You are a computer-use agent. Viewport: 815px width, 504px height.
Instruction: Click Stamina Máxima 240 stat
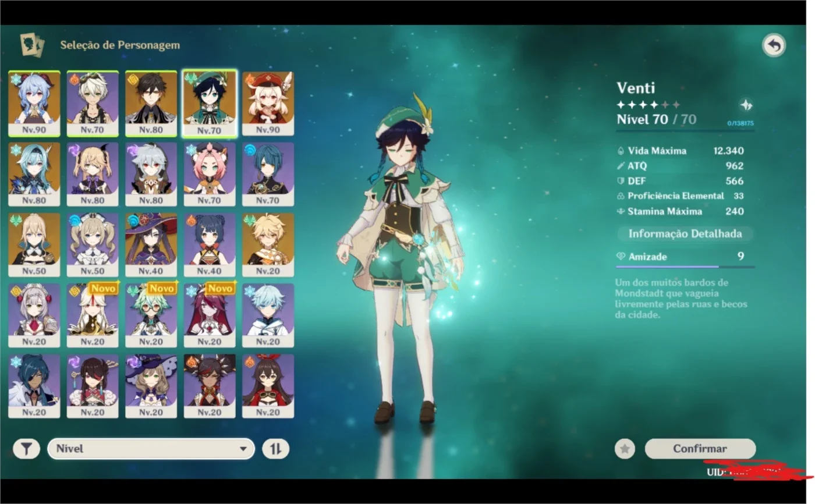pyautogui.click(x=680, y=211)
